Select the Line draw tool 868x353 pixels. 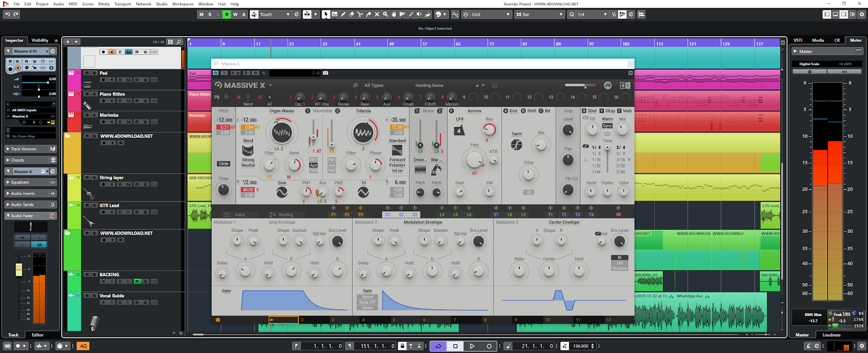pos(411,15)
